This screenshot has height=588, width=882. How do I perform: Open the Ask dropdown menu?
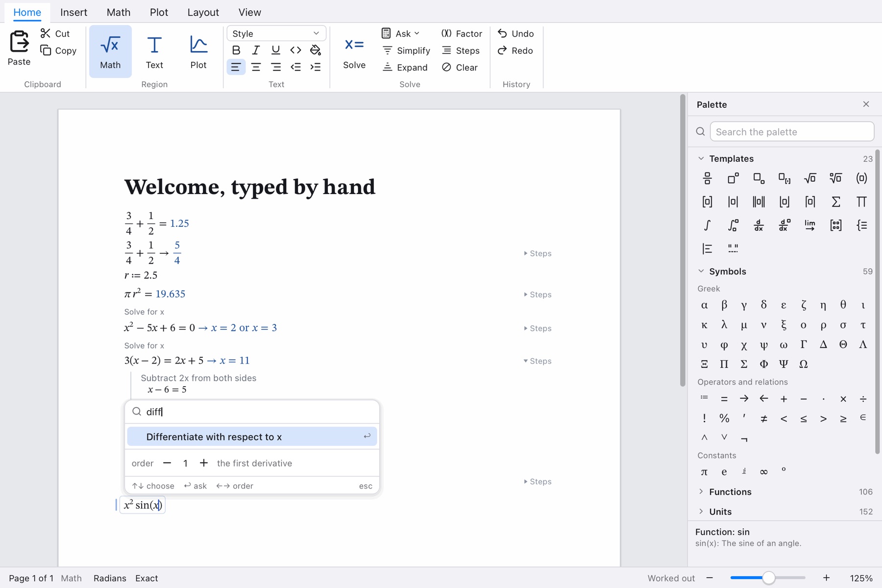coord(401,33)
